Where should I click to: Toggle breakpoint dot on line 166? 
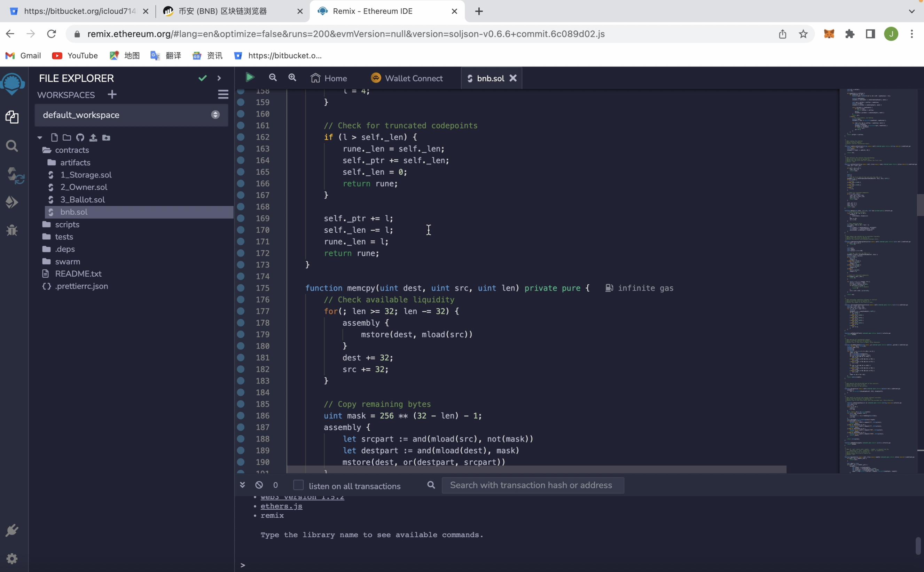click(240, 183)
